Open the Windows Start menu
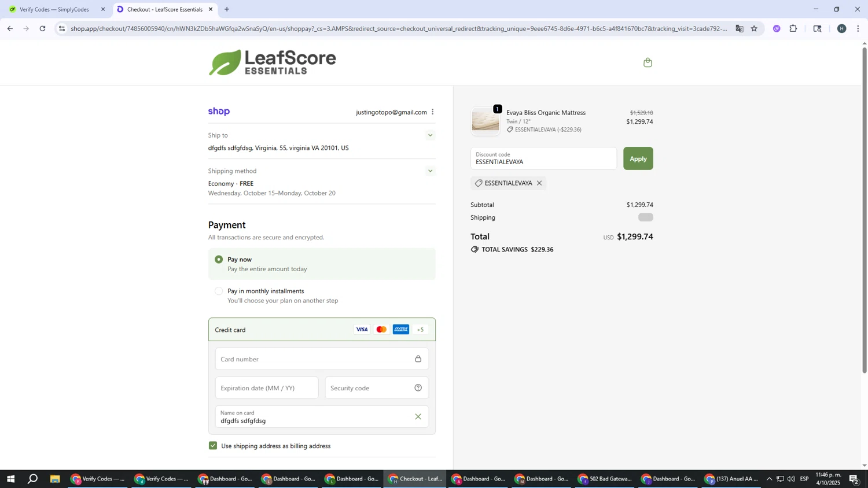This screenshot has width=868, height=488. [10, 479]
